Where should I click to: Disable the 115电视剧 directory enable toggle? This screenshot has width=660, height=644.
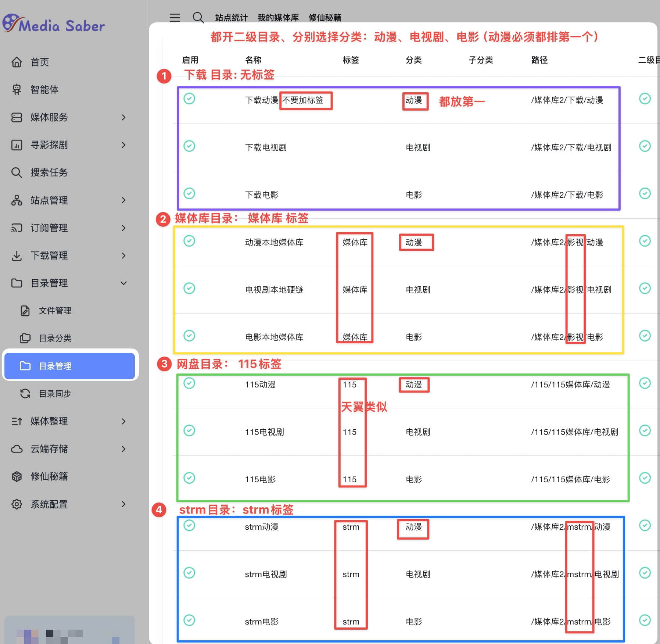point(189,430)
